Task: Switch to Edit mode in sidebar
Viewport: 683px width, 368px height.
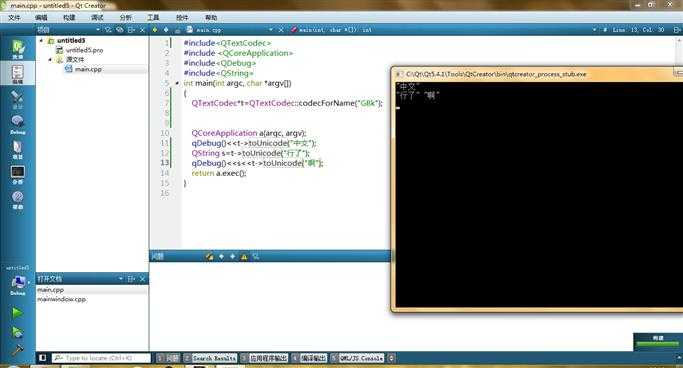Action: (17, 74)
